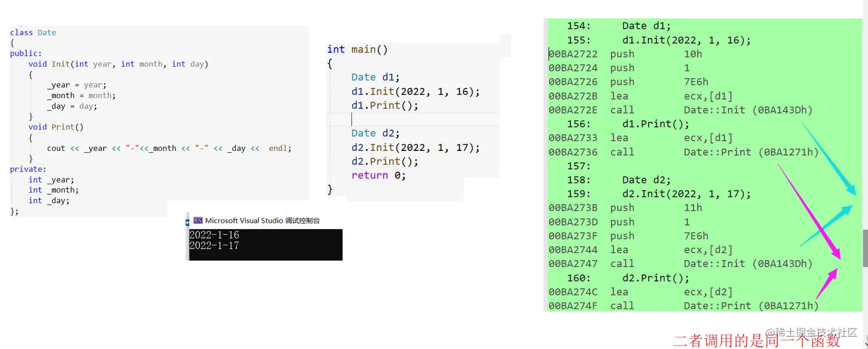868x349 pixels.
Task: Click the '_month = month;' assignment
Action: pyautogui.click(x=82, y=95)
